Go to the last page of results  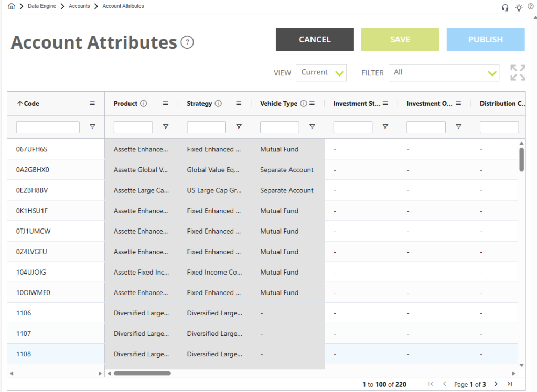509,384
